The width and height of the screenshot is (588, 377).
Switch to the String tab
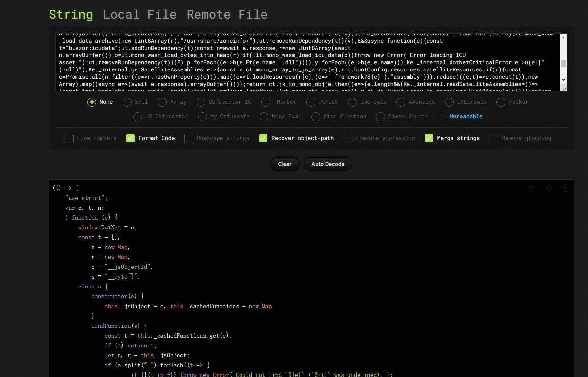tap(71, 14)
